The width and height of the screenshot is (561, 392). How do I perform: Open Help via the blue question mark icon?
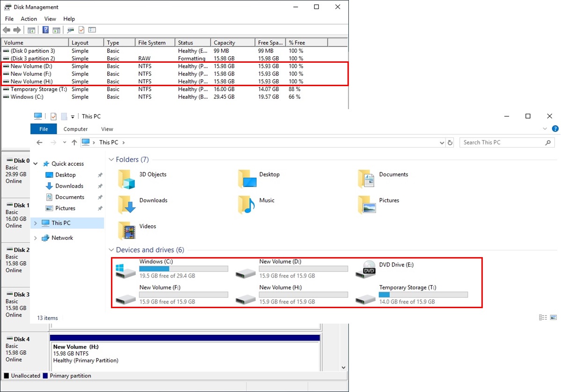point(45,30)
